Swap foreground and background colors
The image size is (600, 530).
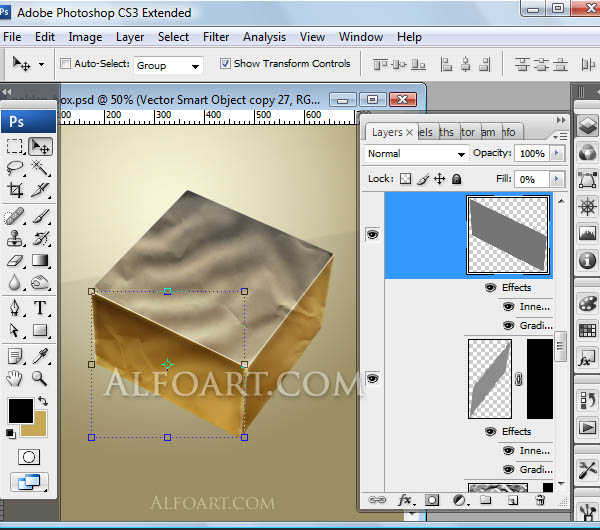[x=43, y=401]
